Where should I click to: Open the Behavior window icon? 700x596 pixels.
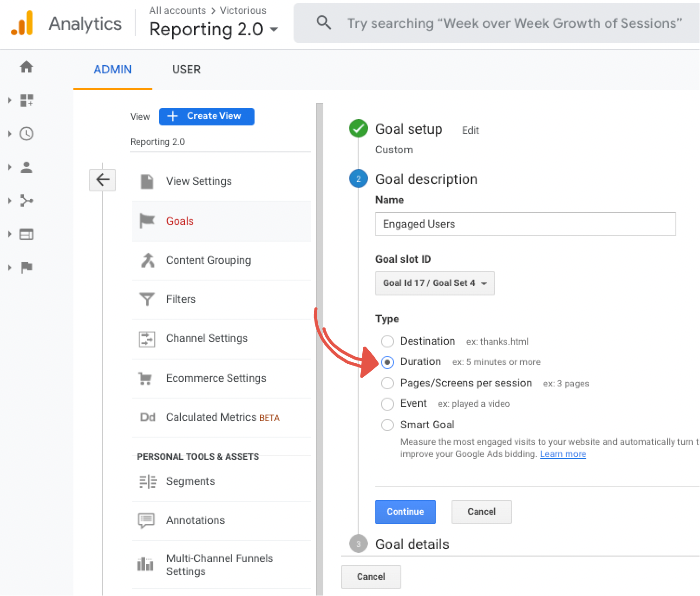click(x=26, y=234)
